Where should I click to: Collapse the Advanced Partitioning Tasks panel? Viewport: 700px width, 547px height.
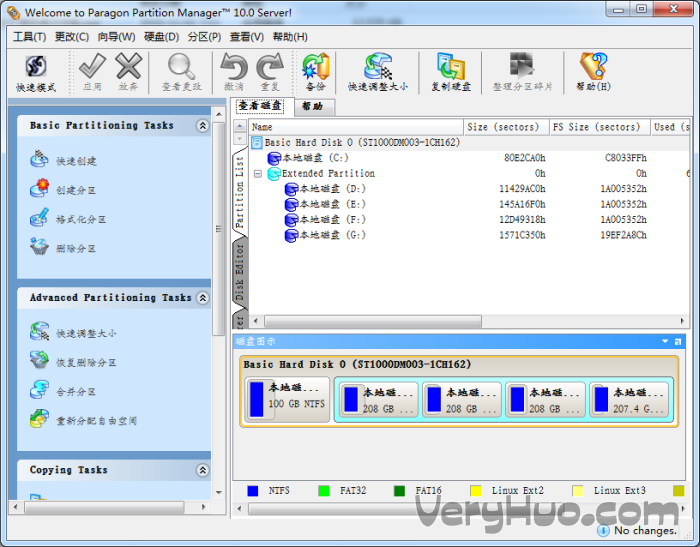point(203,298)
